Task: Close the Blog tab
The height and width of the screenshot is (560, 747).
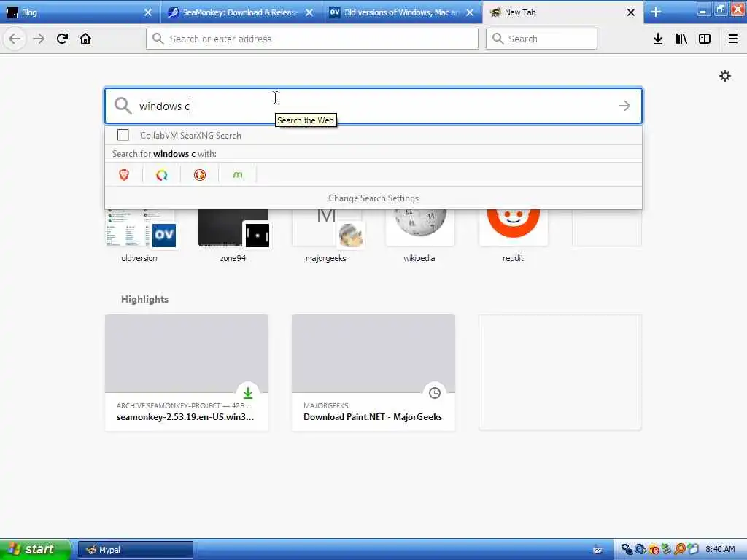Action: [148, 12]
